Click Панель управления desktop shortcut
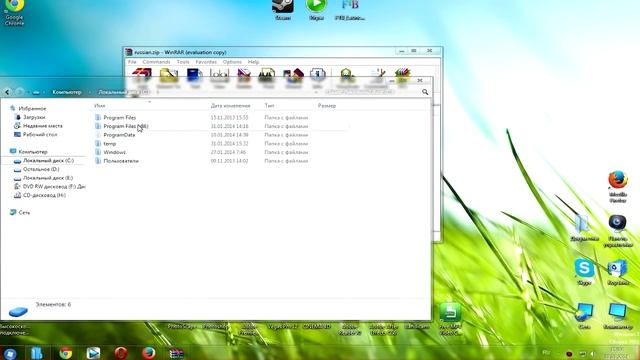This screenshot has height=360, width=640. (x=618, y=231)
